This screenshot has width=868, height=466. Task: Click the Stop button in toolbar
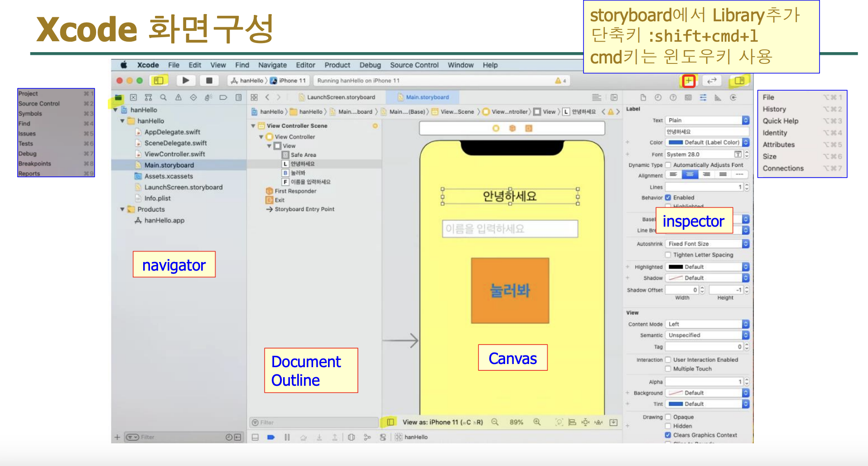tap(209, 80)
